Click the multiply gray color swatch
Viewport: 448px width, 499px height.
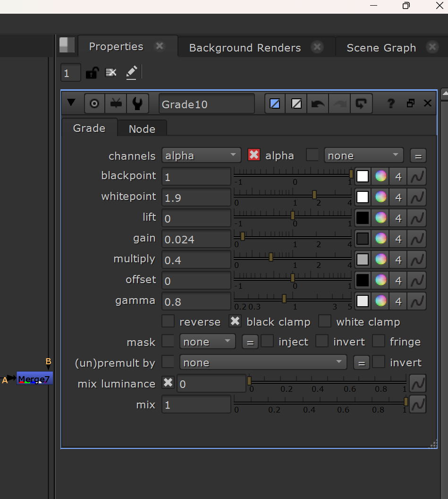point(363,259)
